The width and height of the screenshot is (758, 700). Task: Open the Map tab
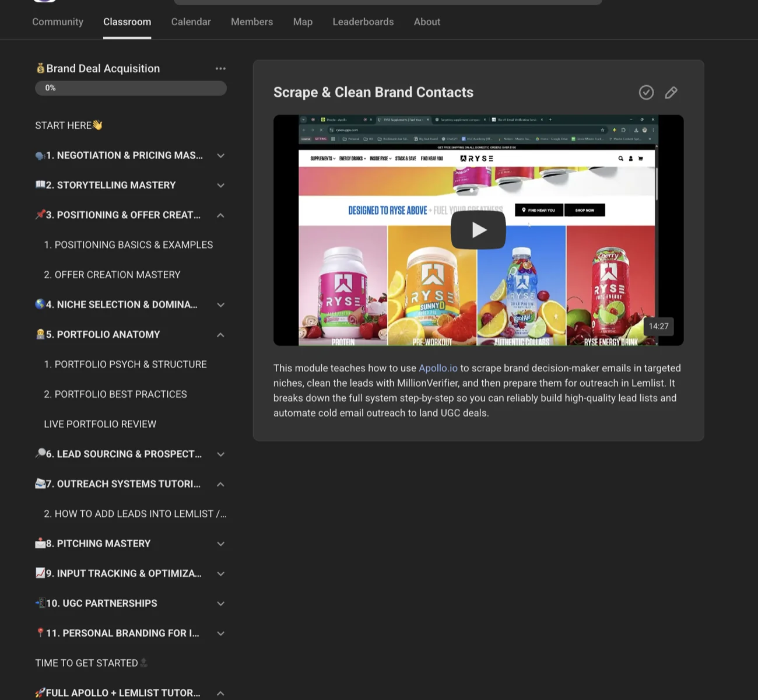(x=303, y=22)
